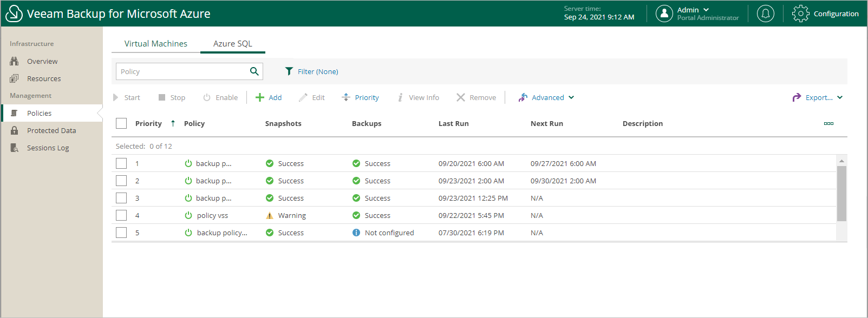
Task: Expand the Advanced dropdown chevron
Action: (x=571, y=97)
